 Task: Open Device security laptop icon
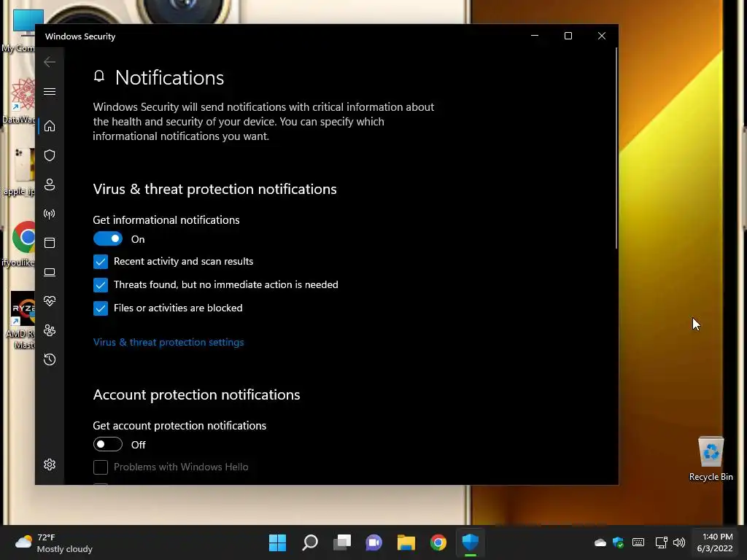click(50, 273)
